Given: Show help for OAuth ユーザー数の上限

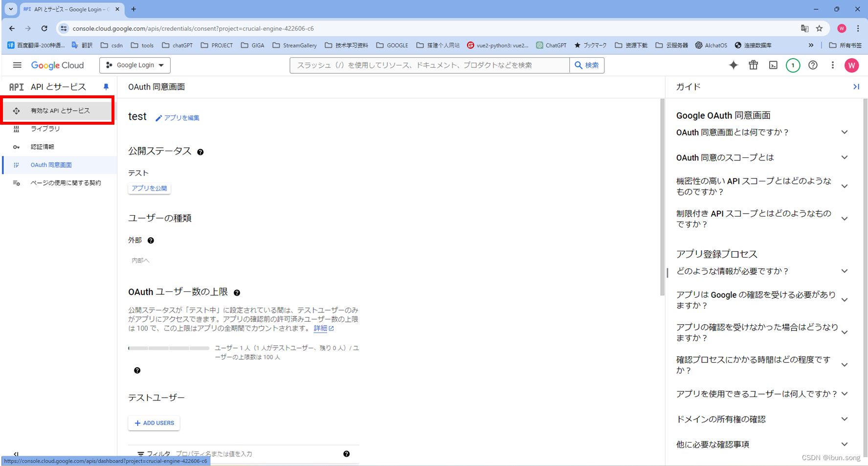Looking at the screenshot, I should click(x=237, y=293).
